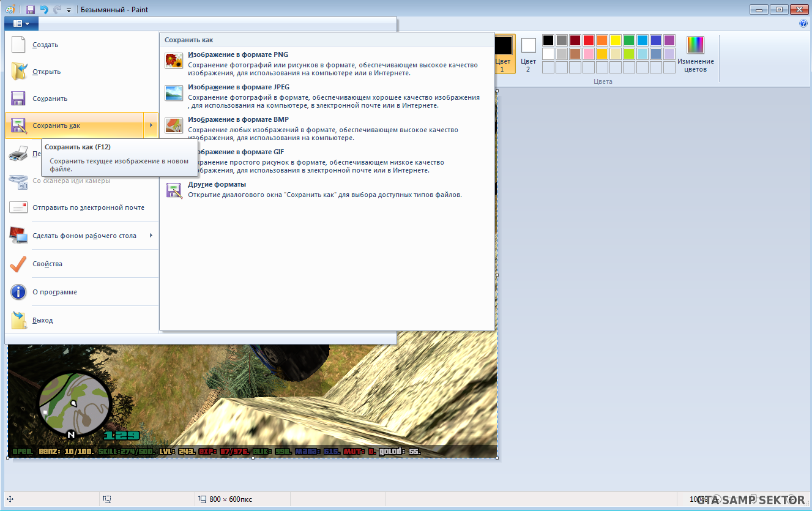Pick the light gray palette swatch
The width and height of the screenshot is (812, 511).
pos(562,54)
